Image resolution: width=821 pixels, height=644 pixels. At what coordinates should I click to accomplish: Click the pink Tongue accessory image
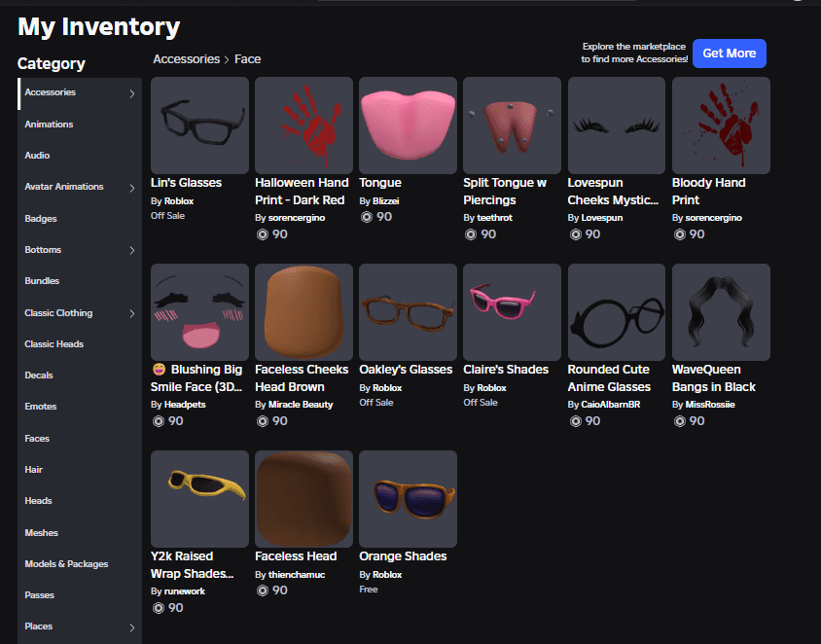408,125
